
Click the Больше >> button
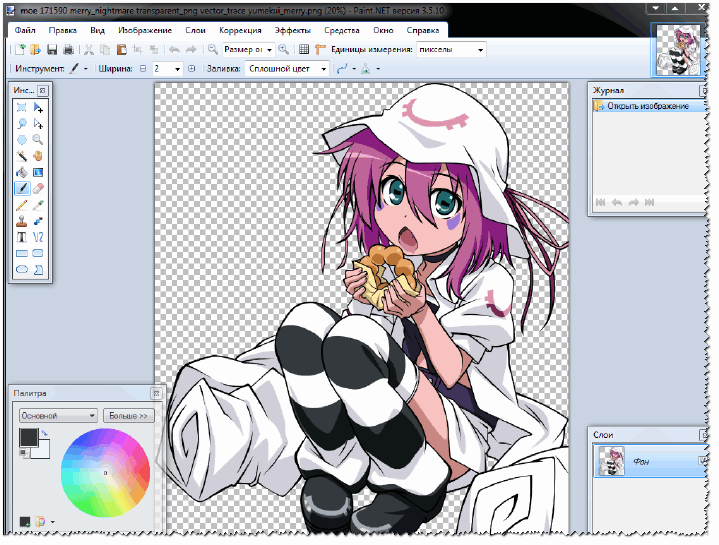click(x=128, y=415)
